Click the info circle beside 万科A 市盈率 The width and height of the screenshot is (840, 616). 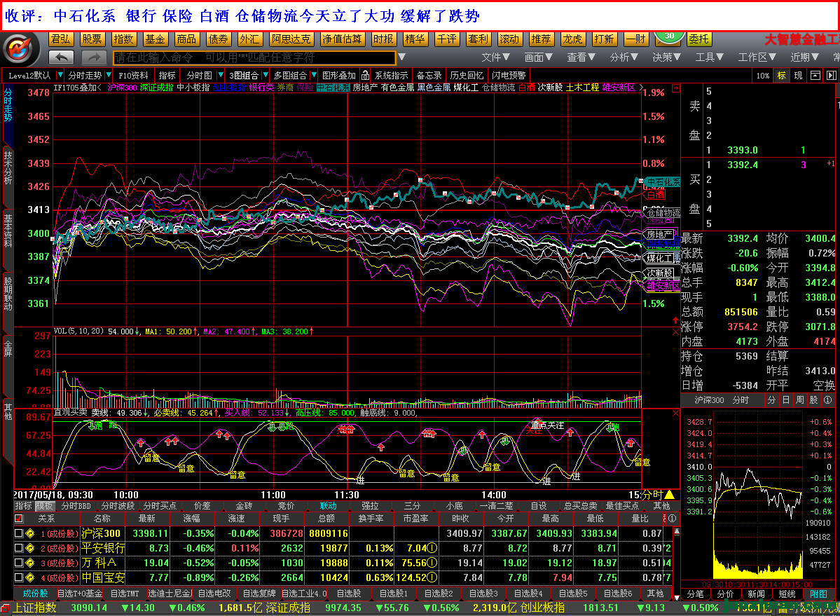point(432,563)
